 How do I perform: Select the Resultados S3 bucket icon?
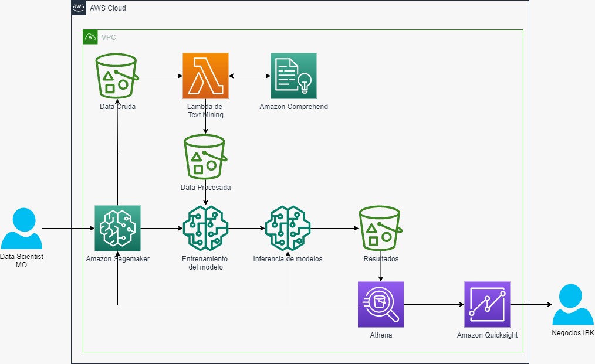pos(381,228)
